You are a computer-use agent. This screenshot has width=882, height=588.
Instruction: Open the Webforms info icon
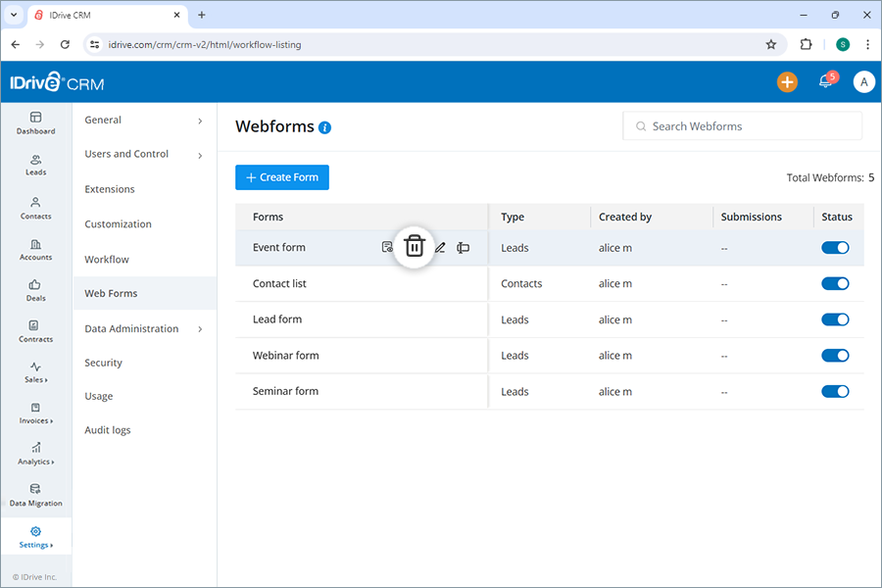pyautogui.click(x=324, y=127)
